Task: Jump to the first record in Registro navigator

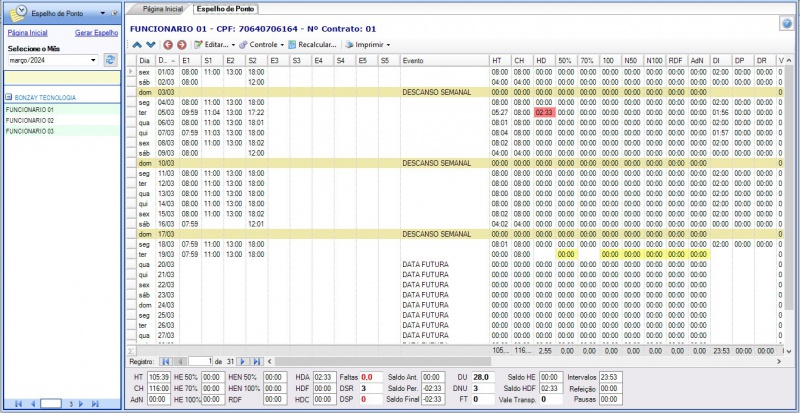Action: coord(165,360)
